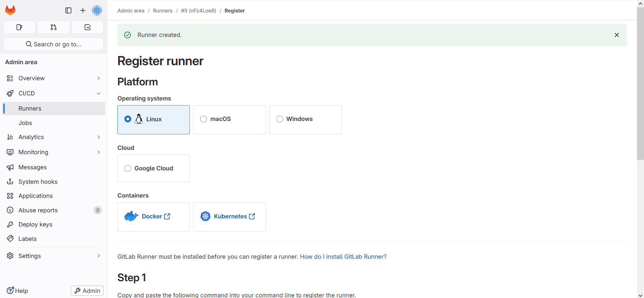Click the CI/CD rocket icon
The image size is (644, 298).
pos(10,93)
